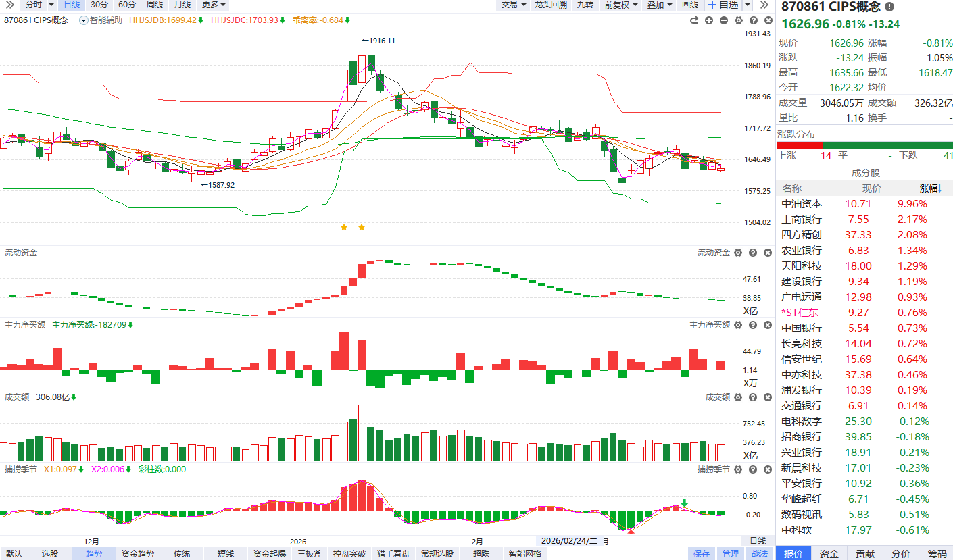953x560 pixels.
Task: Expand right panel with double-chevron icon
Action: (764, 5)
